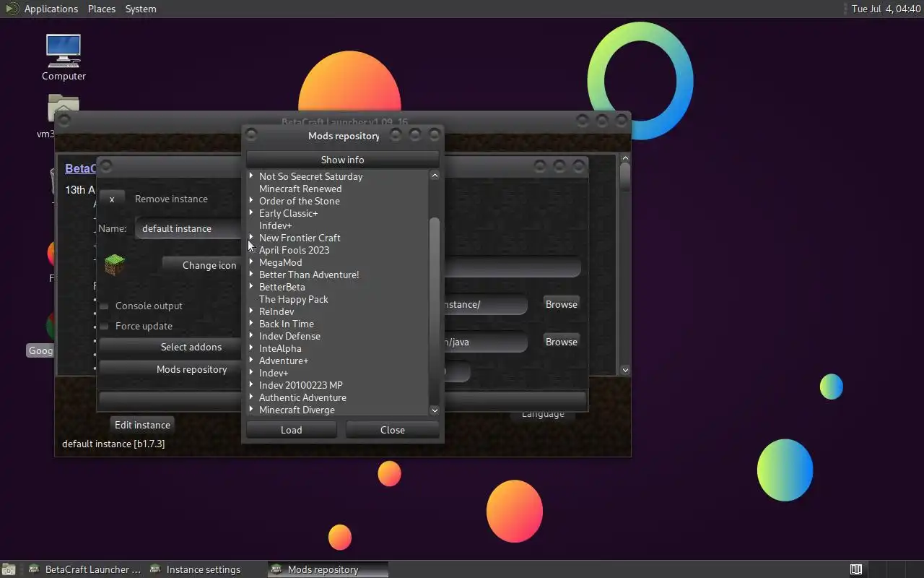Image resolution: width=924 pixels, height=578 pixels.
Task: Select Authentic Adventure entry
Action: point(302,397)
